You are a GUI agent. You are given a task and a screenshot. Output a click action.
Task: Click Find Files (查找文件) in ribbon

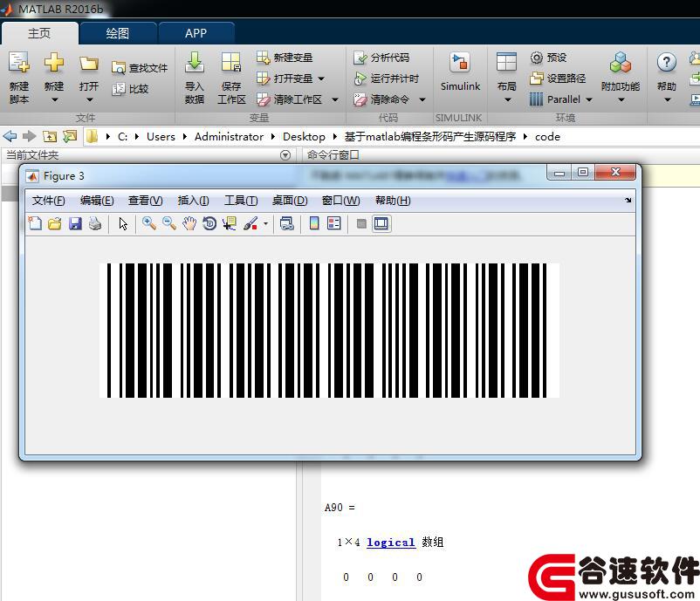[140, 68]
